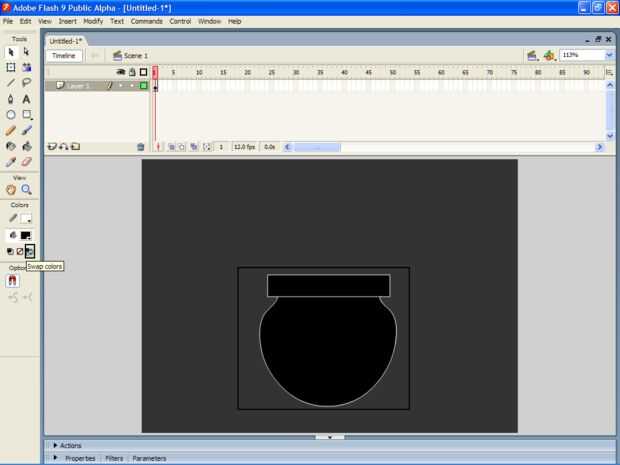The image size is (620, 465).
Task: Select the Subselection tool
Action: (x=26, y=52)
